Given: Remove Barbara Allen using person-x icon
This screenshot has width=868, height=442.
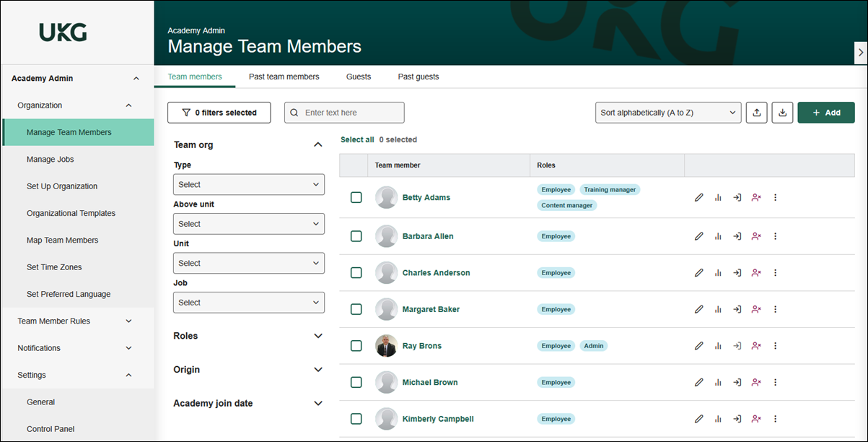Looking at the screenshot, I should pos(756,236).
